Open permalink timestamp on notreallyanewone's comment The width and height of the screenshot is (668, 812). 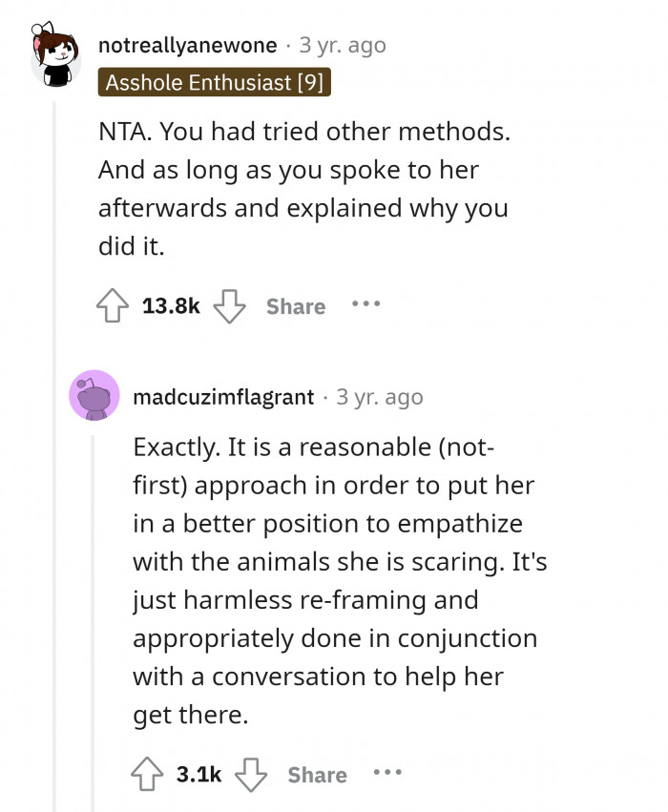[x=343, y=45]
